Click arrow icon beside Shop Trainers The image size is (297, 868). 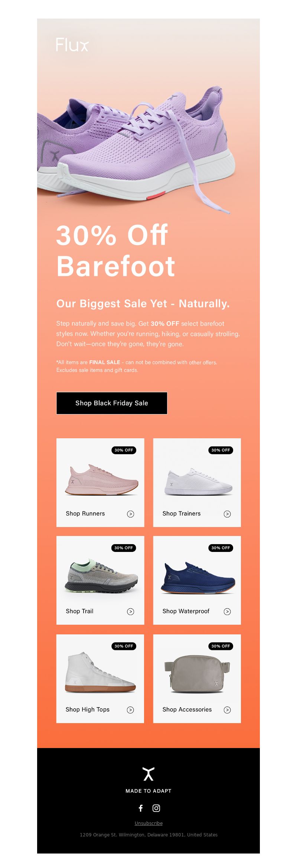[x=227, y=514]
